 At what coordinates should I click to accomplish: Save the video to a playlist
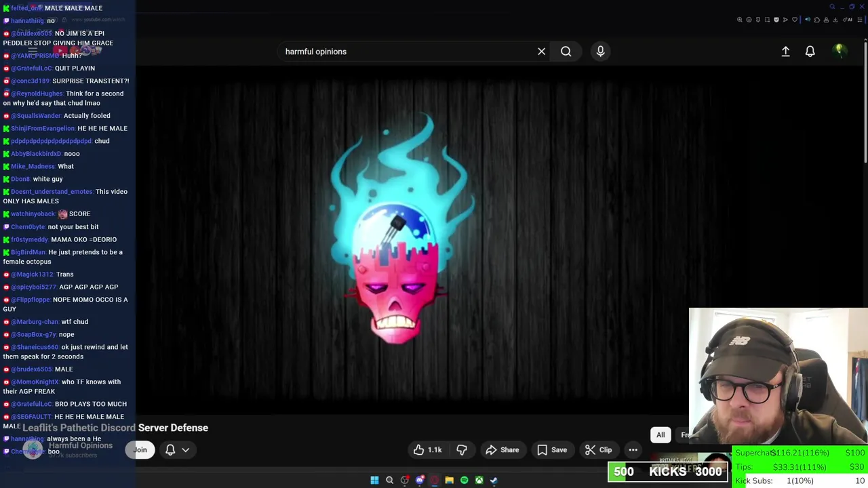point(552,449)
